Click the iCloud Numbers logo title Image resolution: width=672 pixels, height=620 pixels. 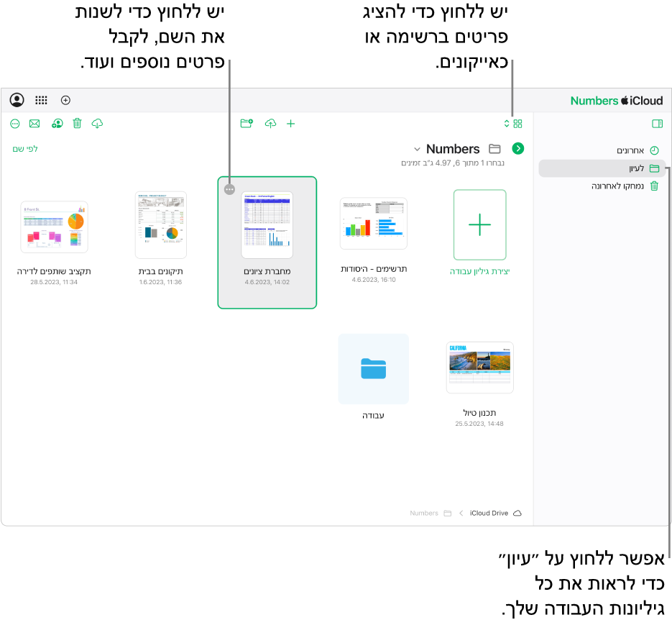[x=616, y=101]
